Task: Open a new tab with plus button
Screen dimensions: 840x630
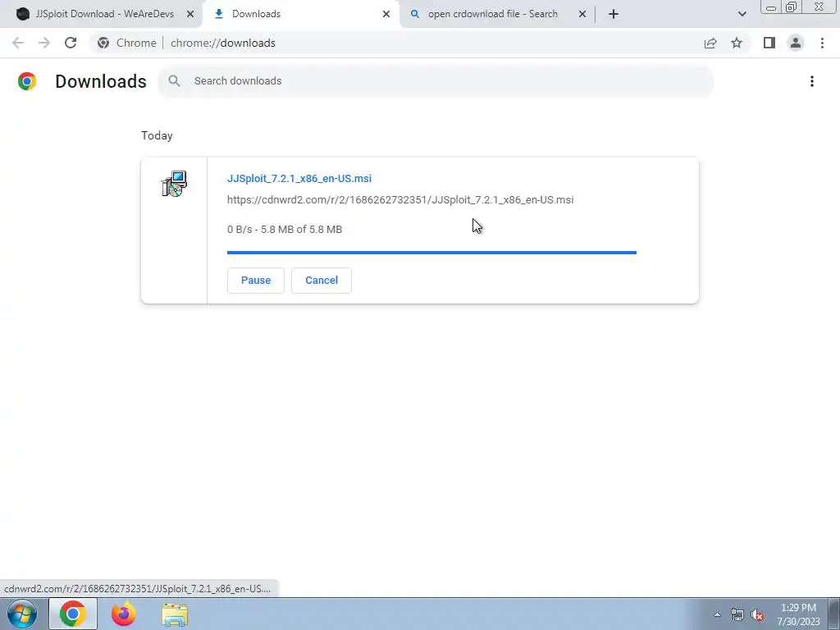Action: coord(614,14)
